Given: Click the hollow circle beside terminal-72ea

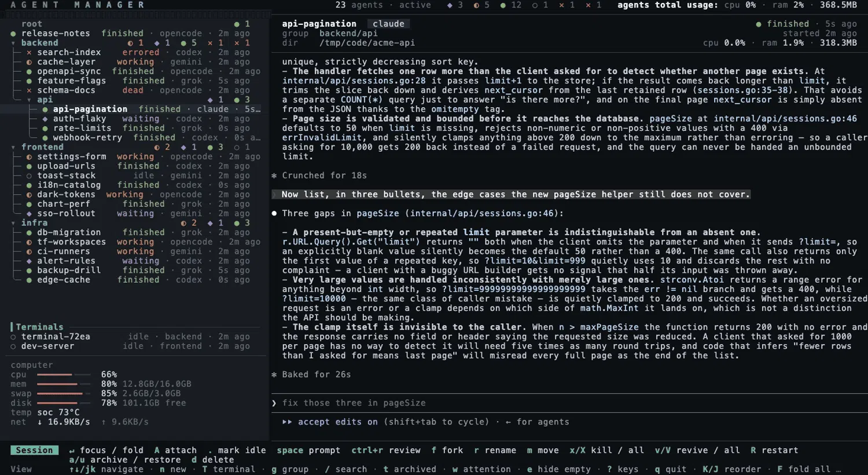Looking at the screenshot, I should point(13,337).
